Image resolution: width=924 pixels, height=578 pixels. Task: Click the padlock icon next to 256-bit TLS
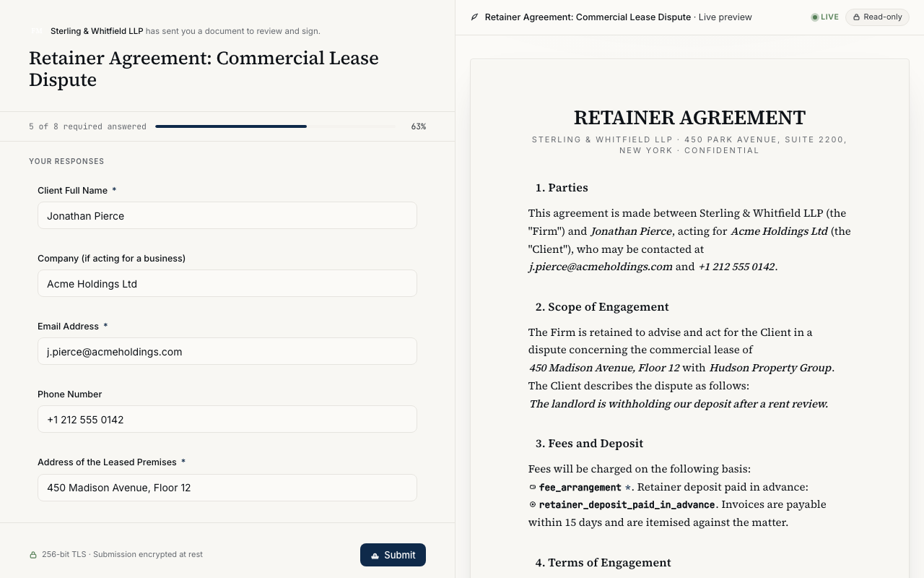pyautogui.click(x=33, y=555)
